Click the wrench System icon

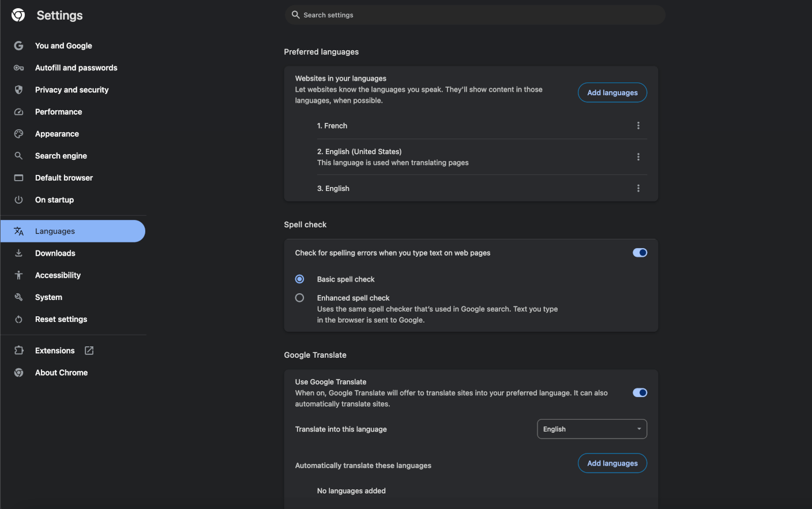click(x=18, y=297)
